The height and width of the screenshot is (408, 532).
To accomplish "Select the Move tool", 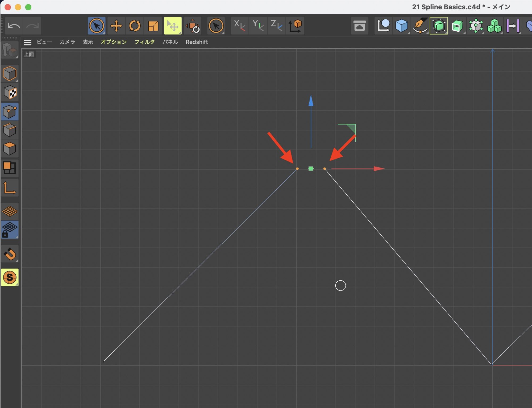I will [x=116, y=26].
